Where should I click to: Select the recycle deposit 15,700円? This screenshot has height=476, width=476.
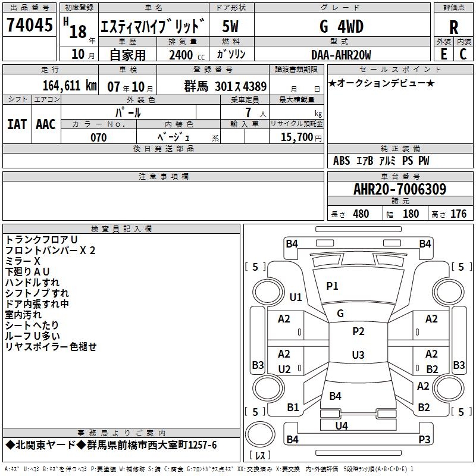pos(301,137)
